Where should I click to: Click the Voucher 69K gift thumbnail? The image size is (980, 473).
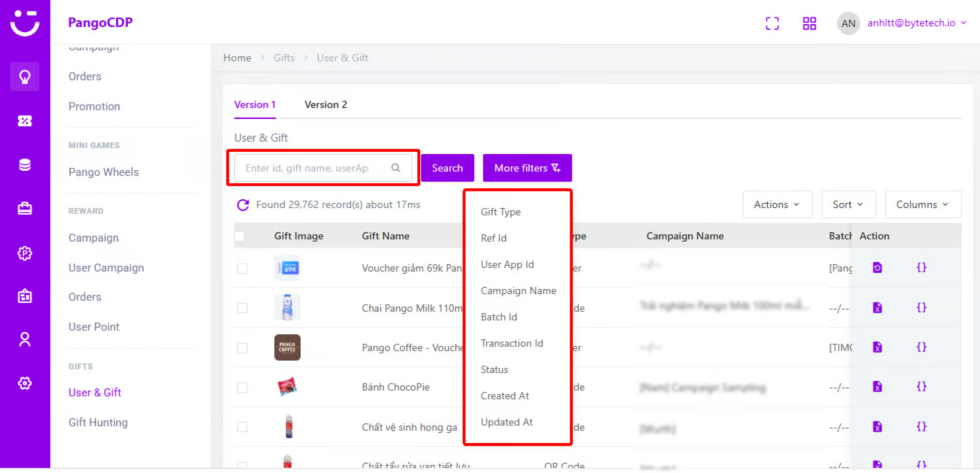287,268
